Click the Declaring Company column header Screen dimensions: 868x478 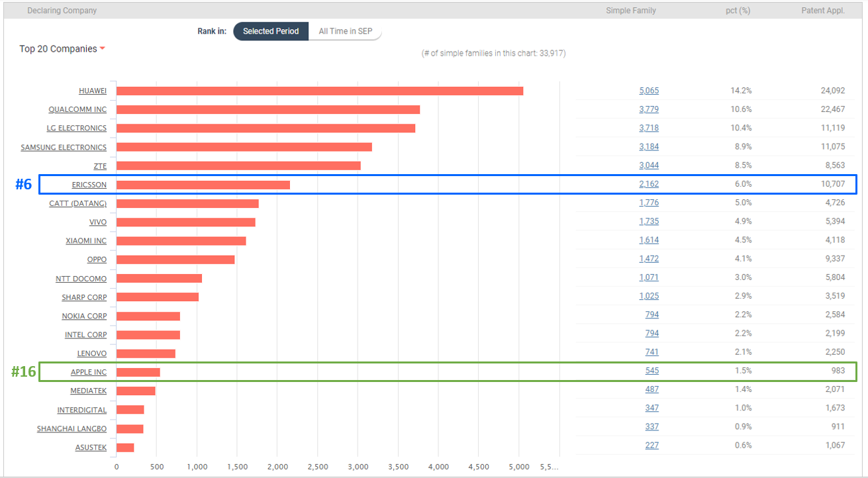tap(62, 11)
